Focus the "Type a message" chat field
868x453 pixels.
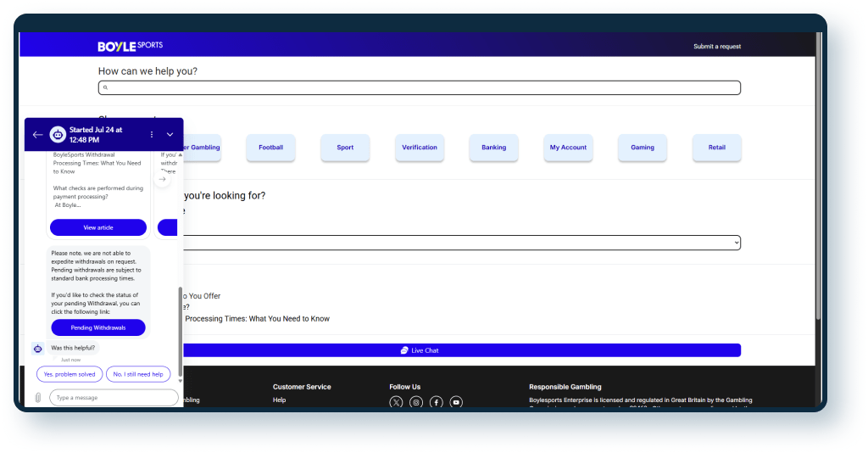click(114, 398)
